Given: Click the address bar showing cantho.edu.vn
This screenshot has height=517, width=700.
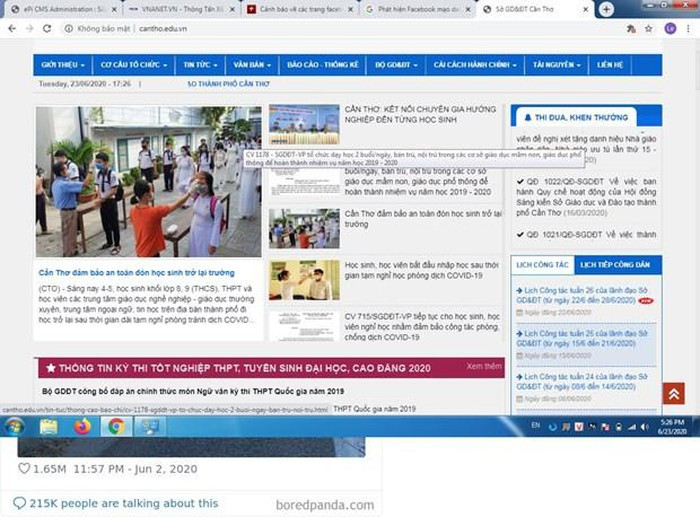Looking at the screenshot, I should click(x=300, y=29).
